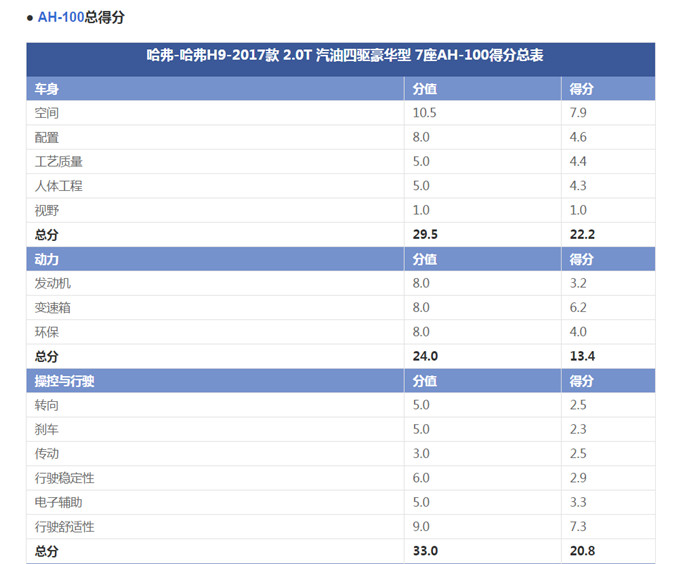Select the 动力 section header
This screenshot has height=564, width=680.
pos(46,259)
